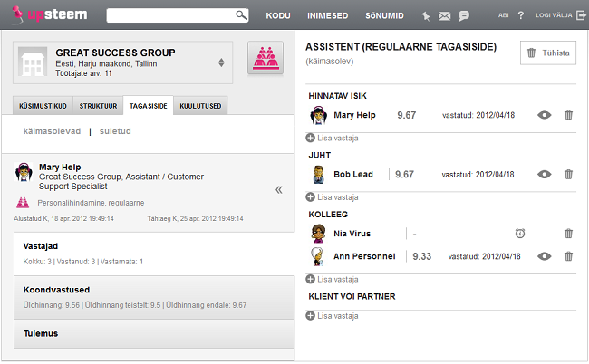Click the Tühista button
Screen dimensions: 589x364
[x=548, y=53]
